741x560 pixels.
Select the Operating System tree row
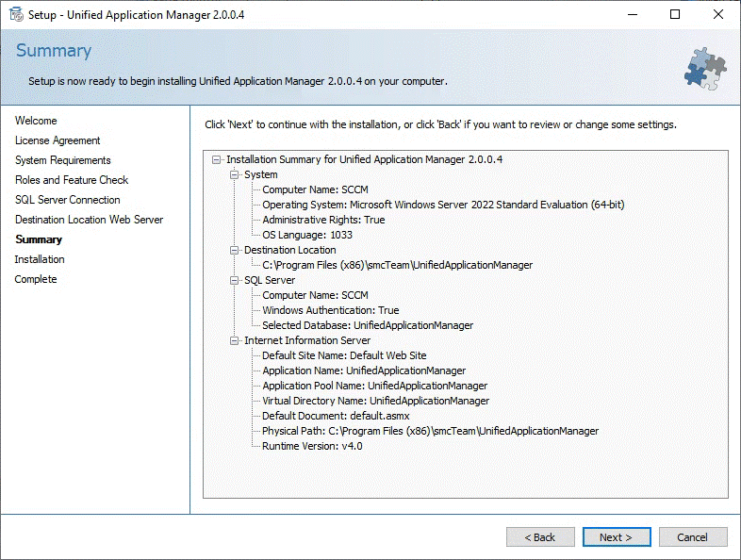click(443, 206)
